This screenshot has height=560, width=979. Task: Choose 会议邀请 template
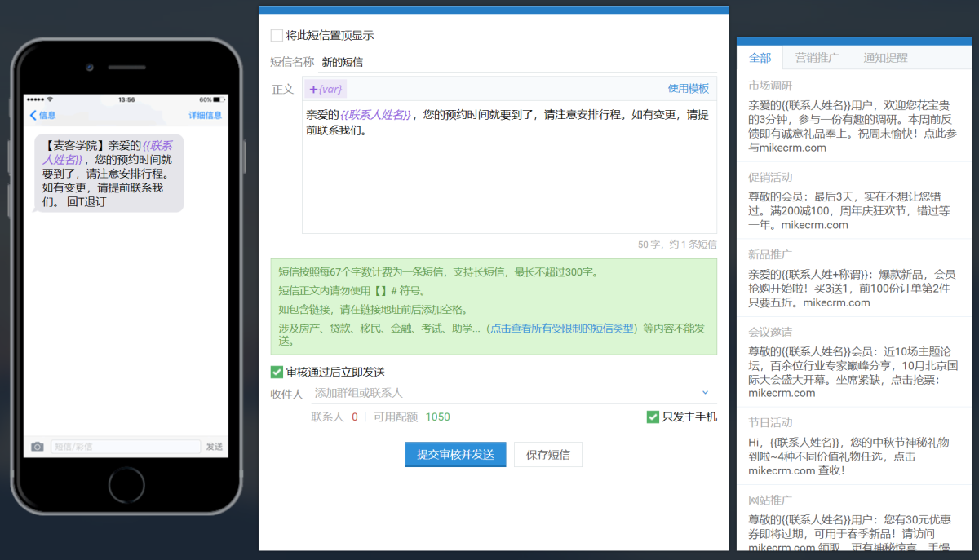[x=853, y=362]
